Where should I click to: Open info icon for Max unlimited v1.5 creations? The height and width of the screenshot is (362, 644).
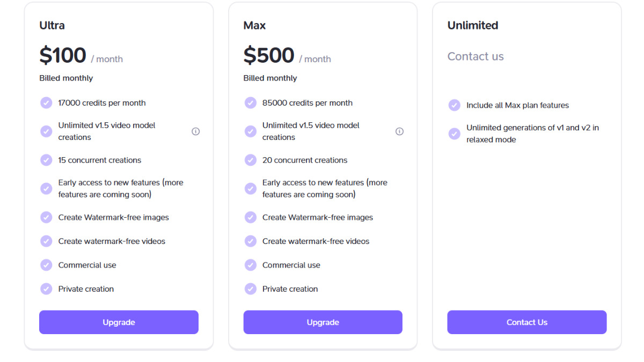(x=399, y=131)
